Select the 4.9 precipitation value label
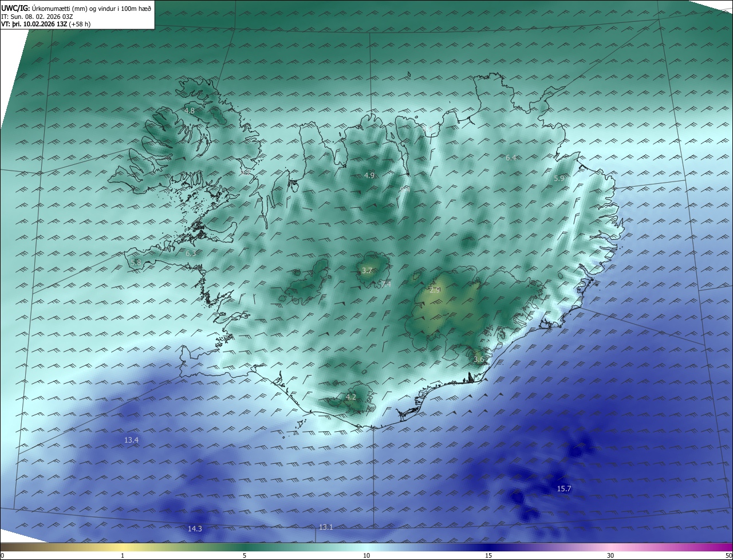Screen dimensions: 733x560 [x=369, y=175]
